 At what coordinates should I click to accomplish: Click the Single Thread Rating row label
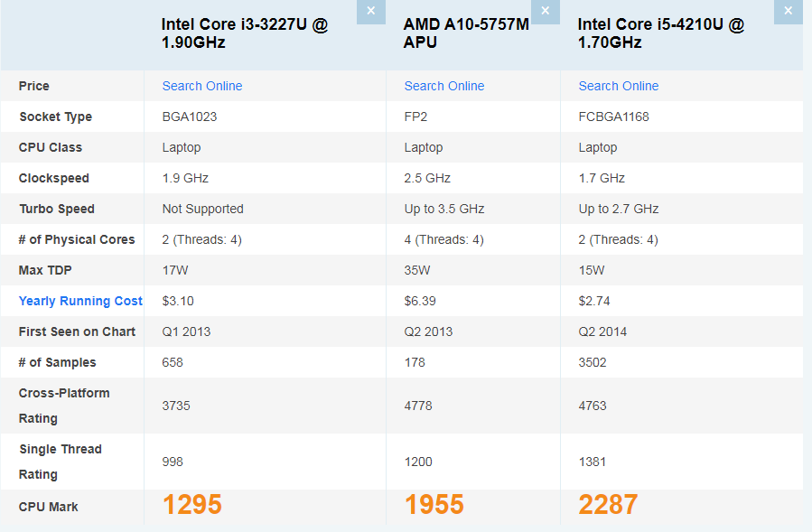61,462
